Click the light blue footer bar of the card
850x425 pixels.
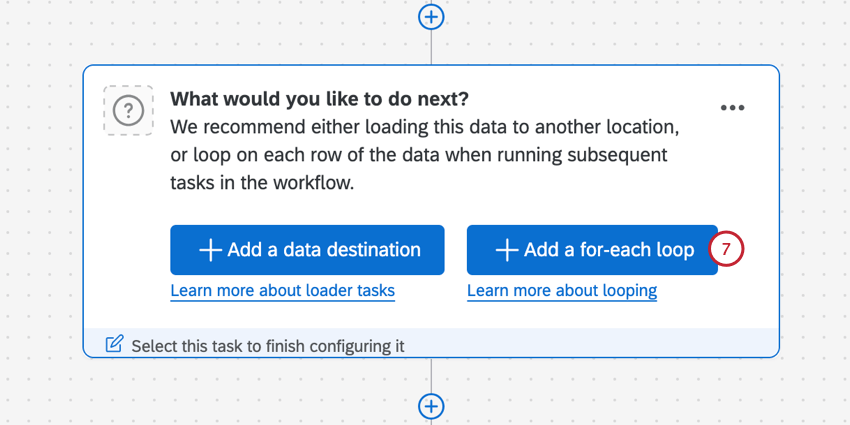tap(600, 345)
